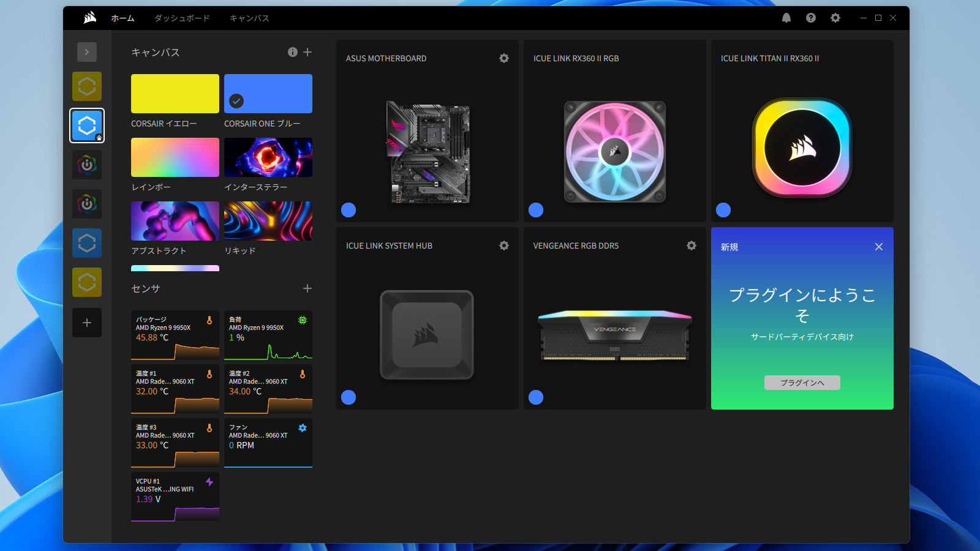The image size is (980, 551).
Task: Expand the profile sidebar with chevron arrow
Action: click(87, 52)
